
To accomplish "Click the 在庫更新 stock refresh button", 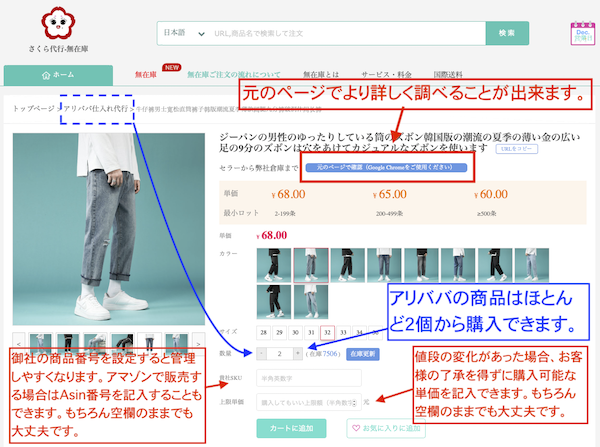I will (363, 354).
